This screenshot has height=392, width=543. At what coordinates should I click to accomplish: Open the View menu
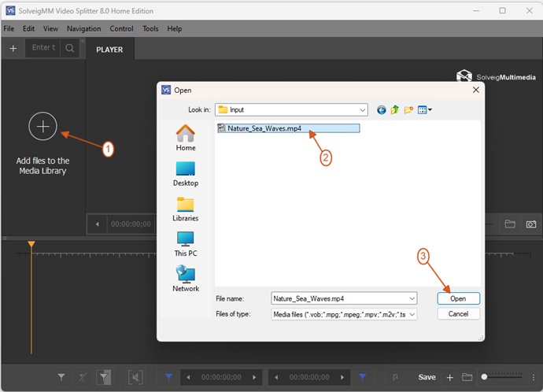(50, 29)
